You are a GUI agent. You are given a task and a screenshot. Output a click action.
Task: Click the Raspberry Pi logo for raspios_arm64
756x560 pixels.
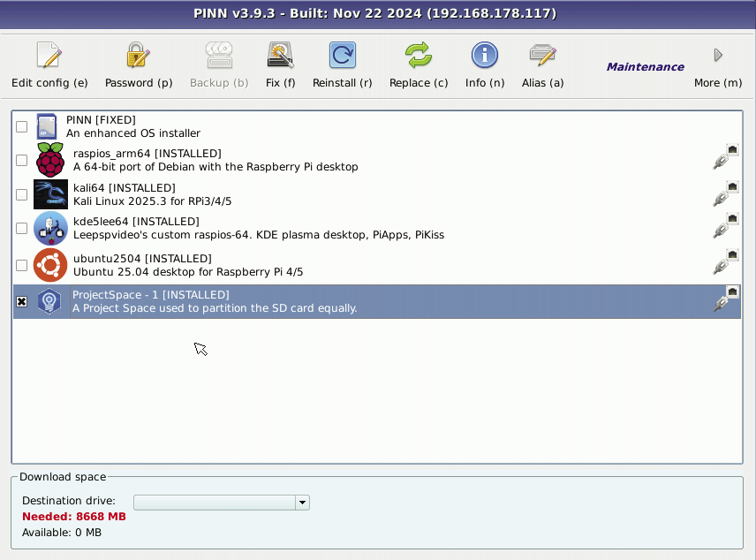(x=50, y=160)
